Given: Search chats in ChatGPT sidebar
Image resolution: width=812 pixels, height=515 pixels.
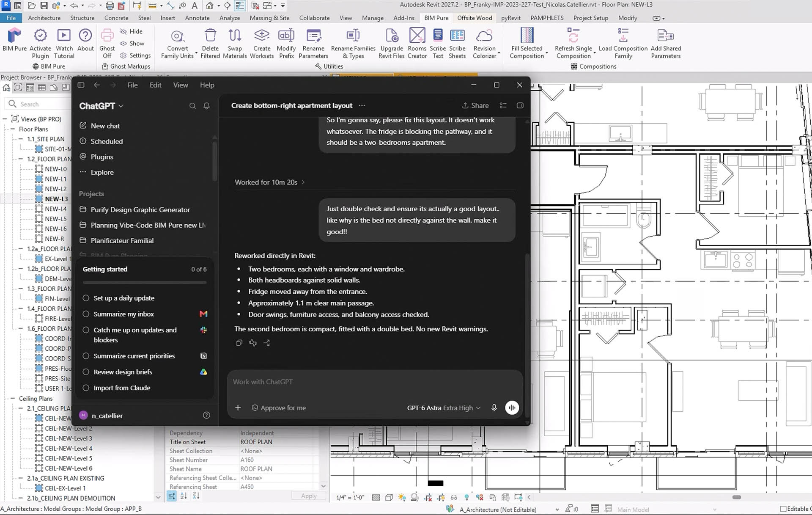Looking at the screenshot, I should point(192,106).
